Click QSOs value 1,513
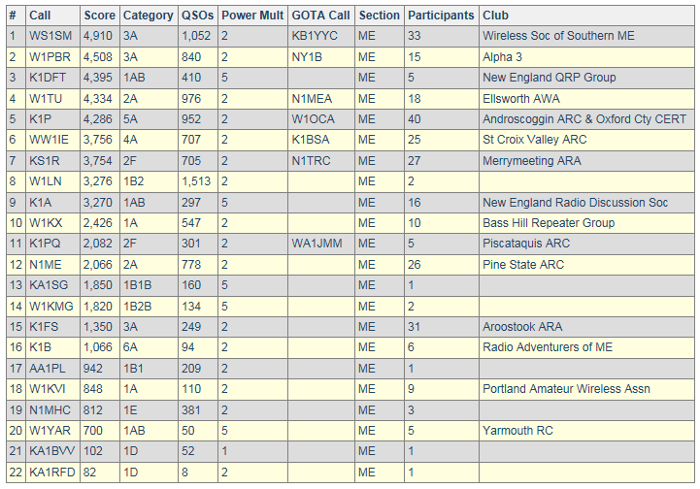Screen dimensions: 700x489 pos(196,181)
